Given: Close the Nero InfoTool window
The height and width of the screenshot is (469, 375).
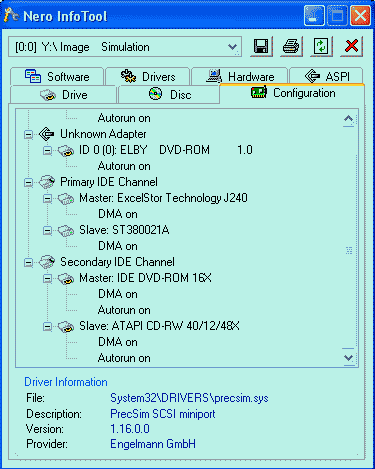Looking at the screenshot, I should pyautogui.click(x=360, y=15).
